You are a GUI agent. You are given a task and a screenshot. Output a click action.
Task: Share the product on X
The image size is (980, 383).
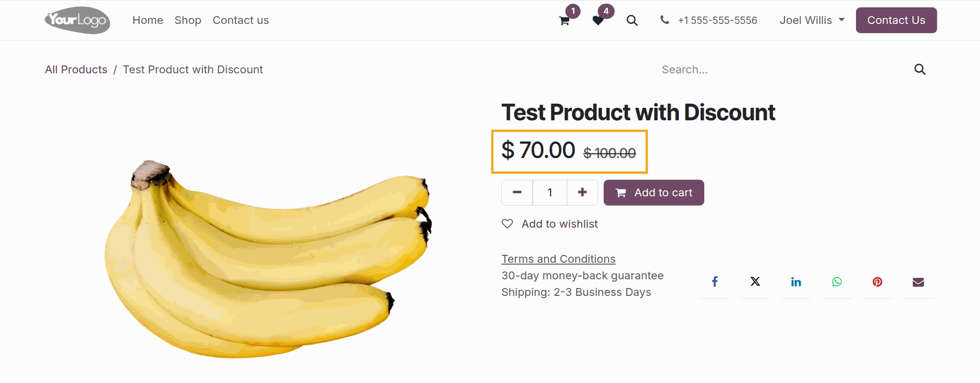755,281
